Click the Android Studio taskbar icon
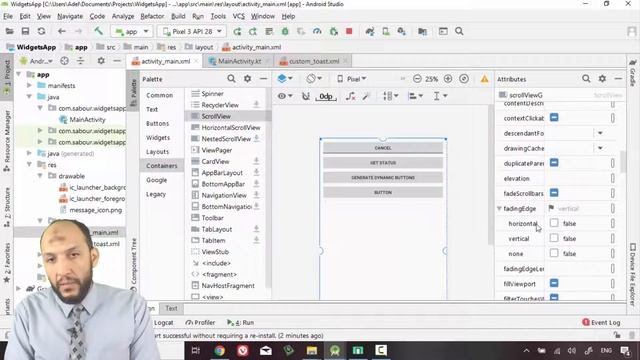 (335, 351)
